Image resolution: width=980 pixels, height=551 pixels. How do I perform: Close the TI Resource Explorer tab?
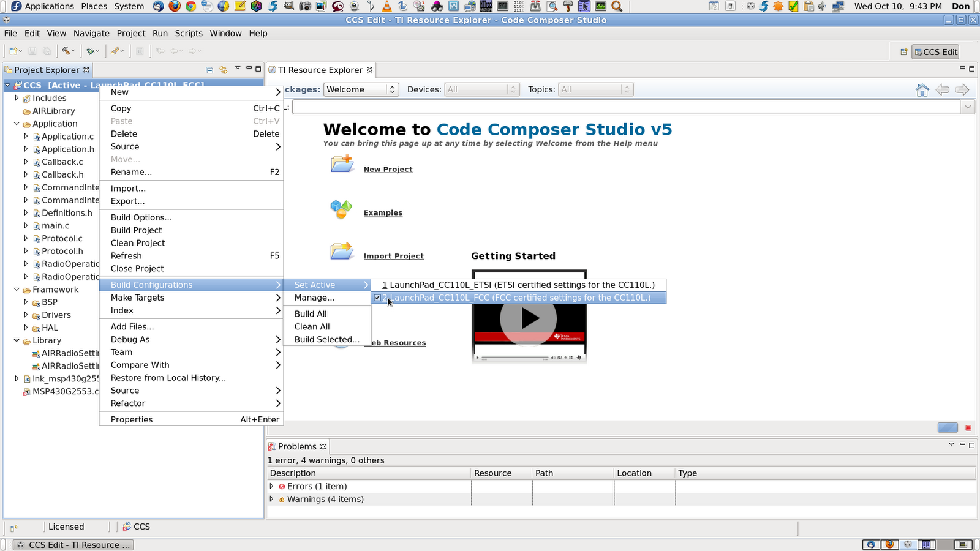point(369,70)
